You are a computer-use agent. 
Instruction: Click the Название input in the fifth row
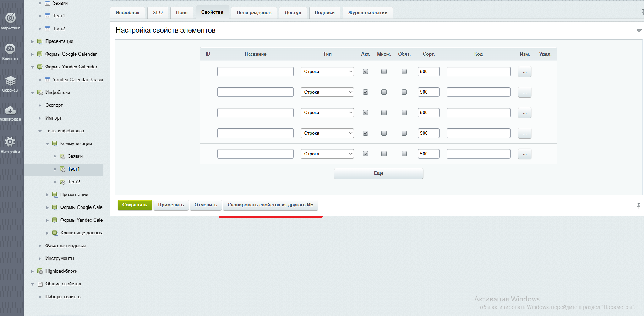coord(255,154)
